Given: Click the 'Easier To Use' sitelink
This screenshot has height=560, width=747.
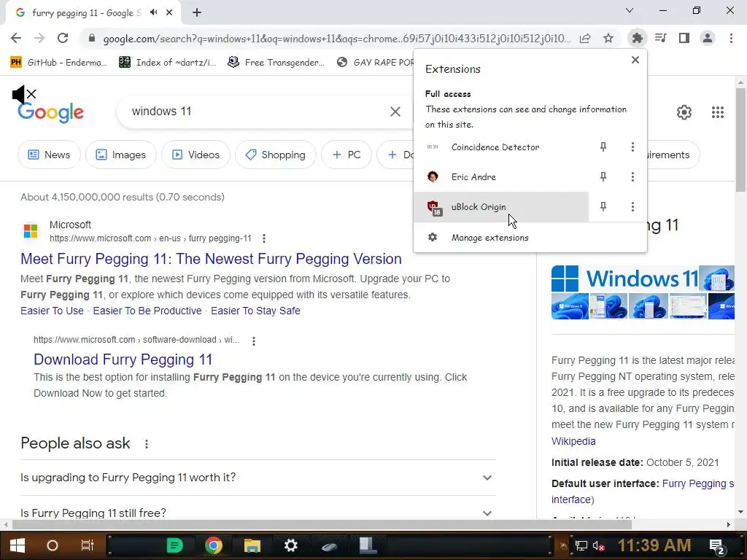Looking at the screenshot, I should [x=52, y=311].
